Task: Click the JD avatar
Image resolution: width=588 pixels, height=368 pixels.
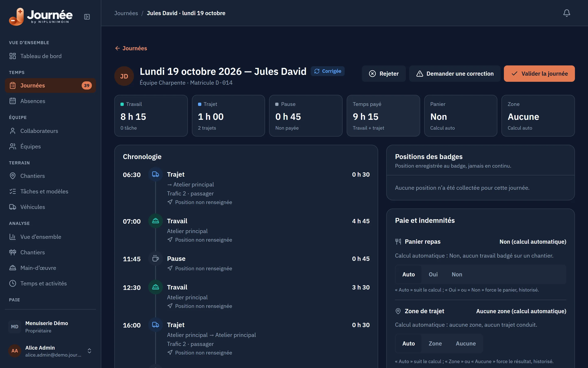Action: click(x=124, y=76)
